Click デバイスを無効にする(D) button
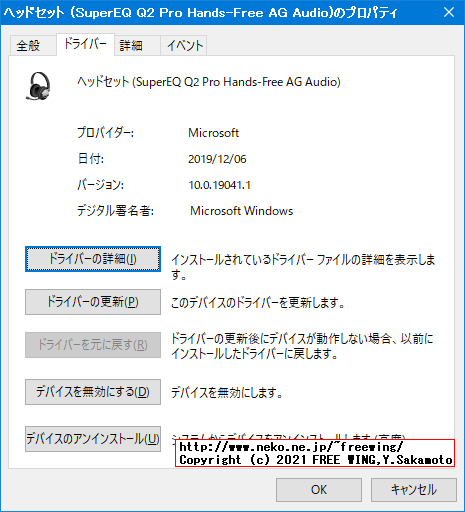Viewport: 465px width, 512px height. (x=93, y=392)
